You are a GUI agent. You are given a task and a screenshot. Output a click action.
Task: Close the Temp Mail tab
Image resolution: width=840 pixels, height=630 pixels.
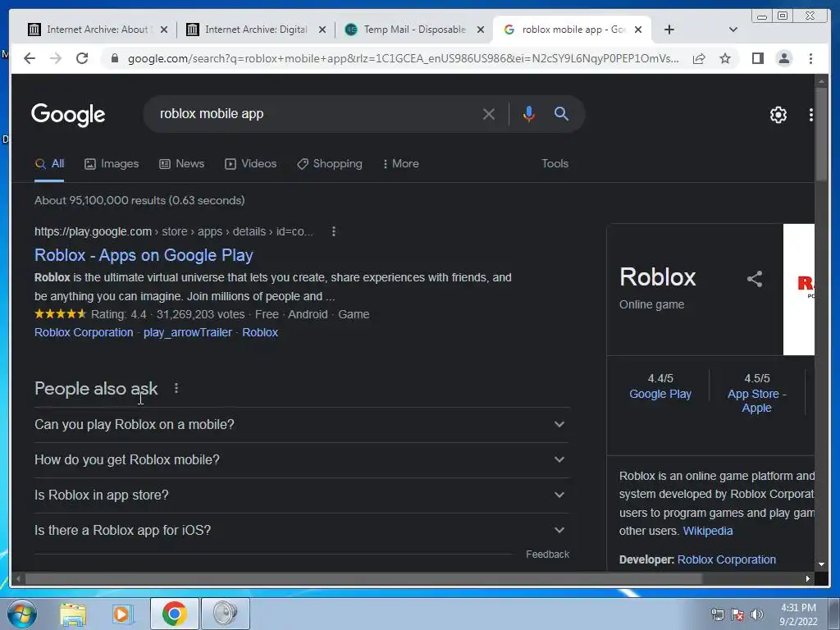481,30
